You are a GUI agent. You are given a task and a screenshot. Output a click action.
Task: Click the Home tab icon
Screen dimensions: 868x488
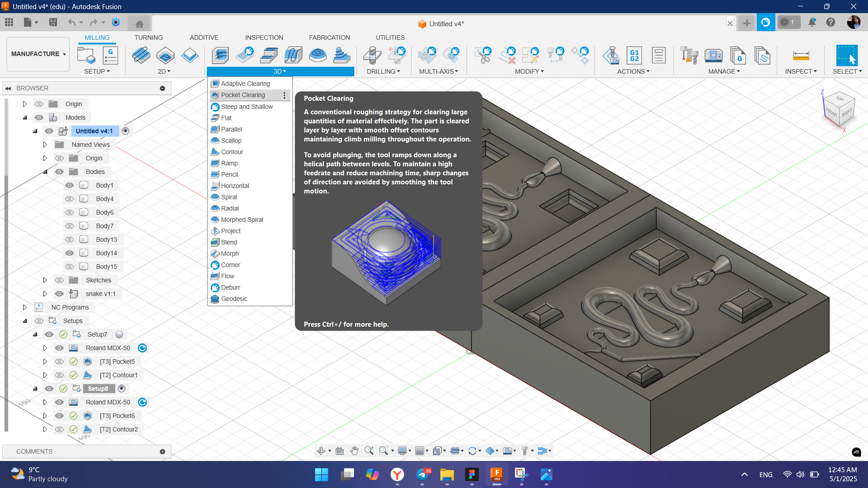139,23
